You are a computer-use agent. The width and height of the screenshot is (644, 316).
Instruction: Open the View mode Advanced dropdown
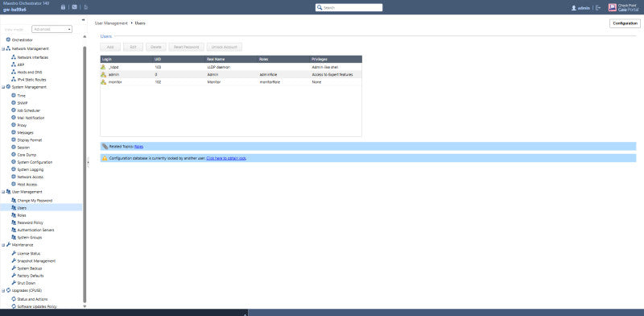pyautogui.click(x=52, y=29)
